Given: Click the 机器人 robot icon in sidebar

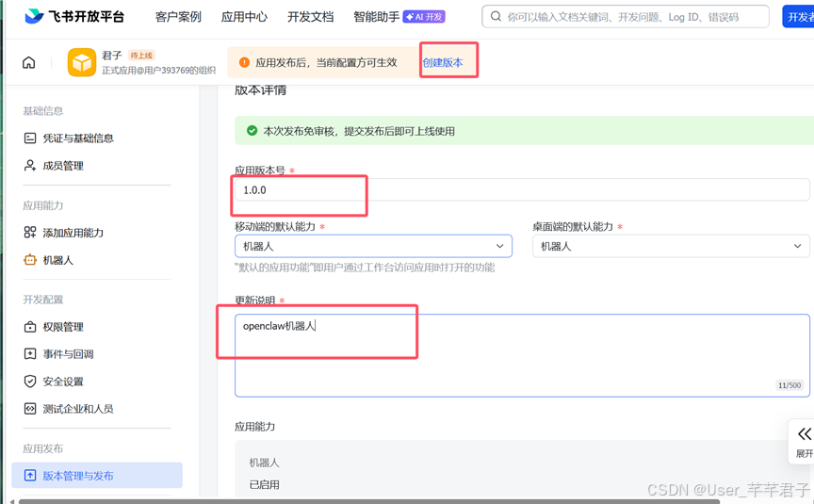Looking at the screenshot, I should click(x=30, y=260).
